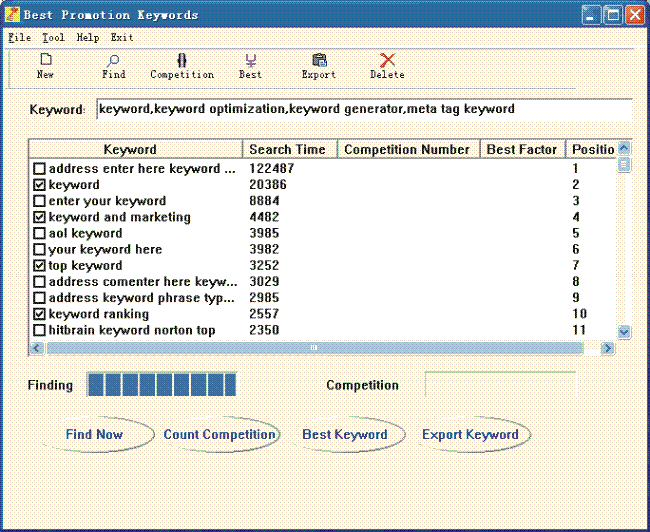This screenshot has height=532, width=650.
Task: Click the list's scroll-down arrow
Action: [x=624, y=332]
